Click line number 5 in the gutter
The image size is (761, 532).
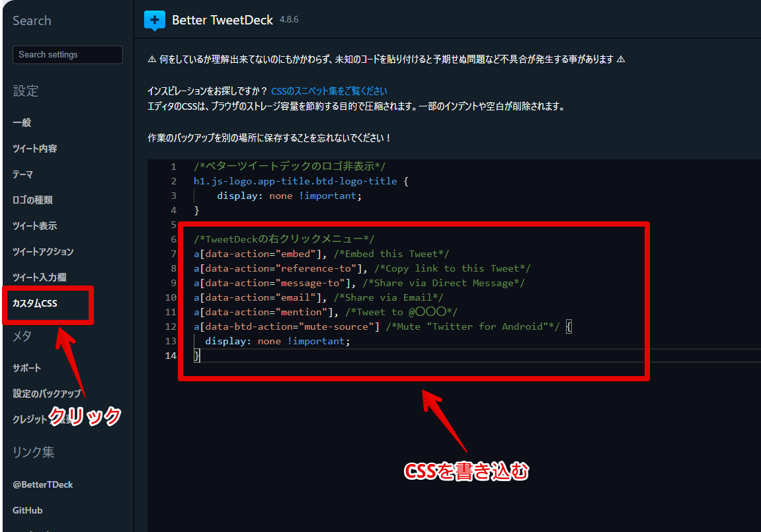174,225
